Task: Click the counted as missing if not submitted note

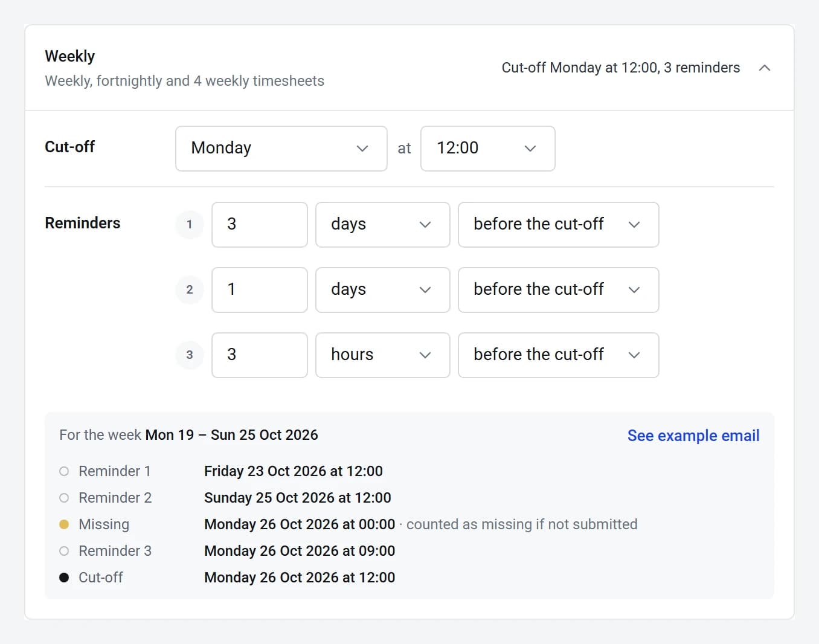Action: [522, 524]
